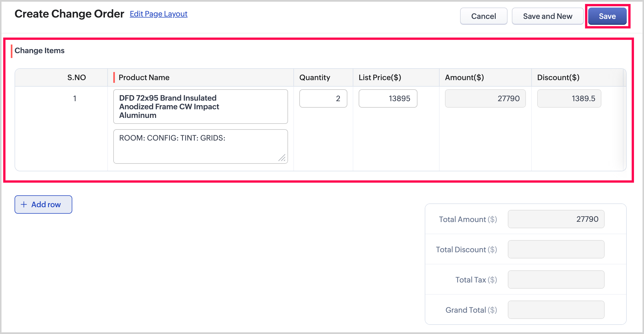Click the Discount field showing 1389.5
The image size is (644, 334).
pyautogui.click(x=569, y=98)
